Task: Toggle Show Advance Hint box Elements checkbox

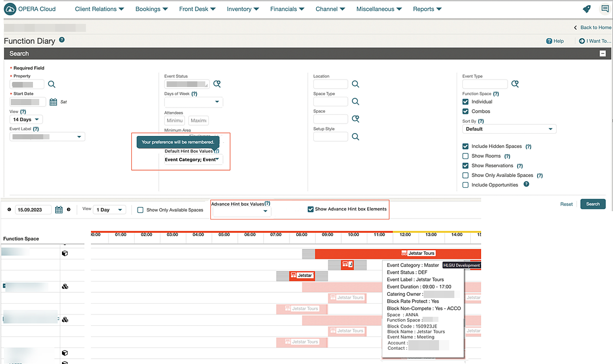Action: point(310,209)
